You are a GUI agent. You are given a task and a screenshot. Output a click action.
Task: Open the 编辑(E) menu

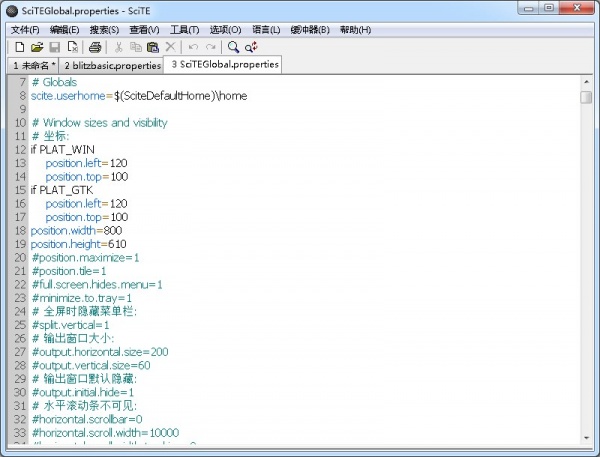64,29
